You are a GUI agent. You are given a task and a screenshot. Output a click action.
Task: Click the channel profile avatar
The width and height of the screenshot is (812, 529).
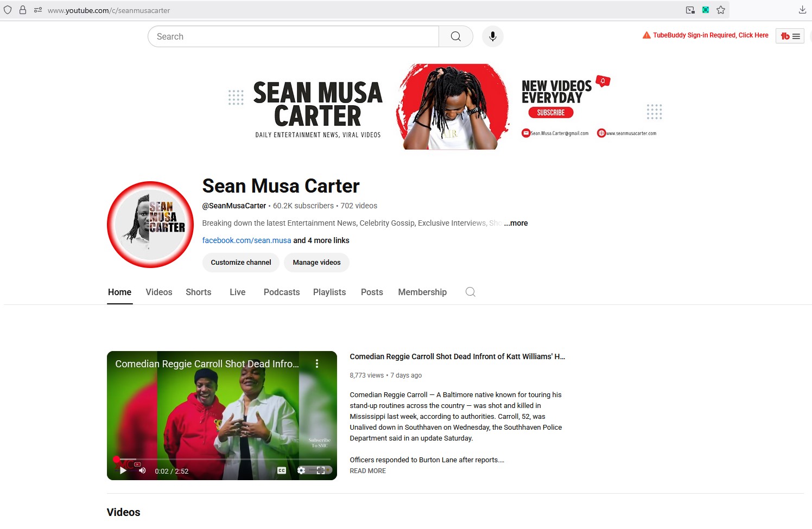coord(150,225)
